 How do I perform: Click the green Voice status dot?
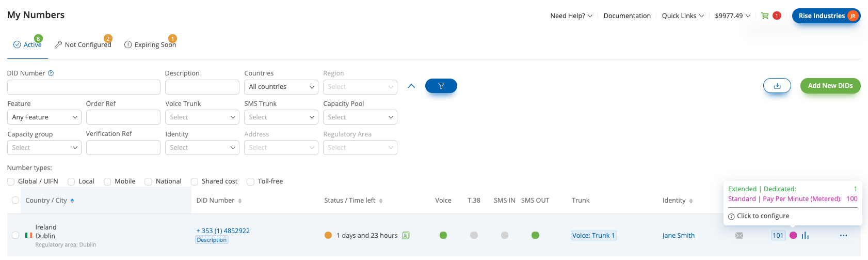tap(443, 235)
